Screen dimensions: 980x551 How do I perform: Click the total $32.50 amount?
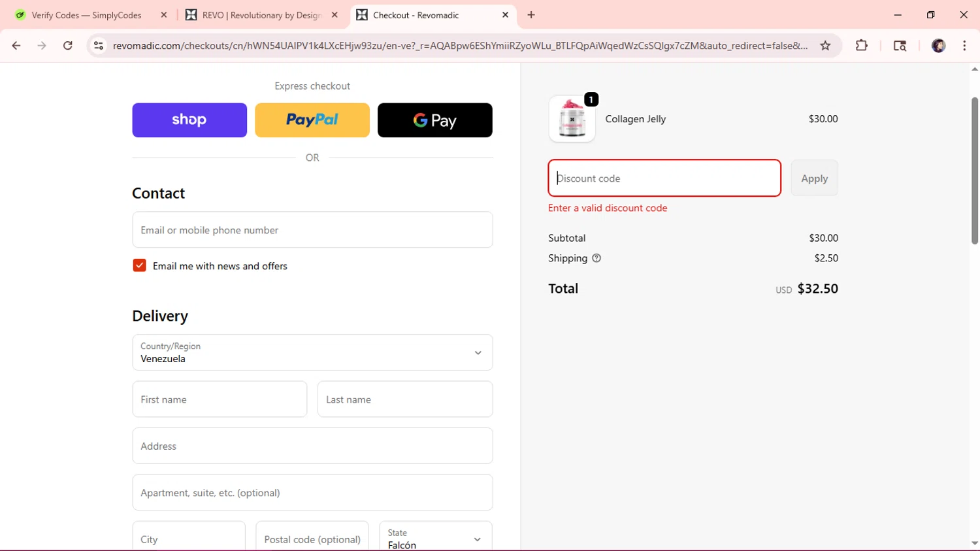(817, 288)
